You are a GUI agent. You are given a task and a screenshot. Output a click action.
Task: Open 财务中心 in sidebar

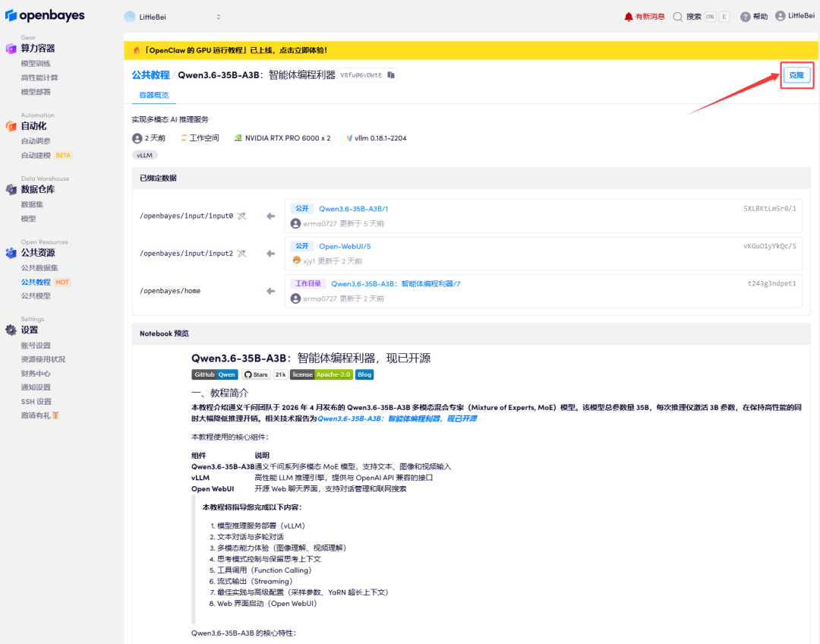coord(36,374)
